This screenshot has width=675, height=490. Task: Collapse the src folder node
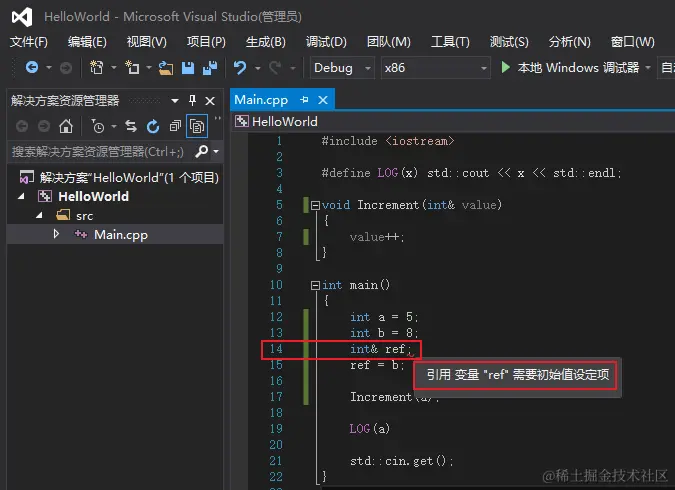click(39, 215)
